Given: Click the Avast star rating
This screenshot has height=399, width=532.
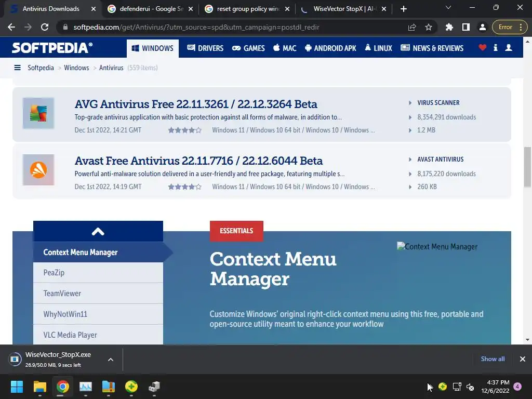Looking at the screenshot, I should pos(184,187).
